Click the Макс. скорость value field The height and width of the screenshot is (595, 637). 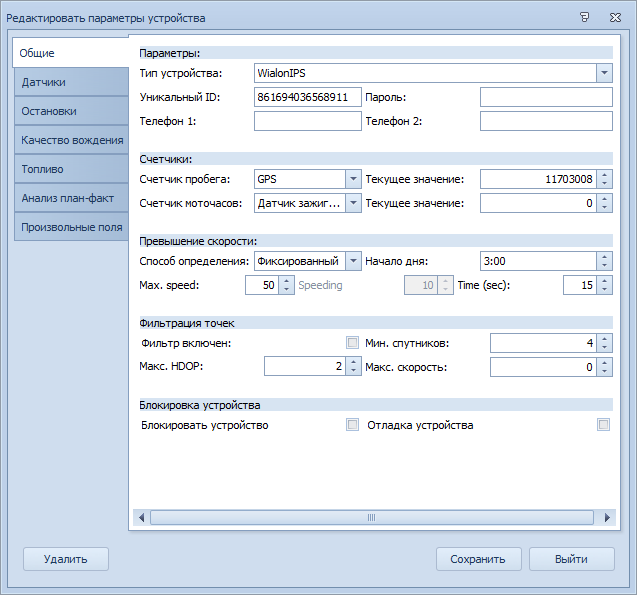(x=544, y=367)
